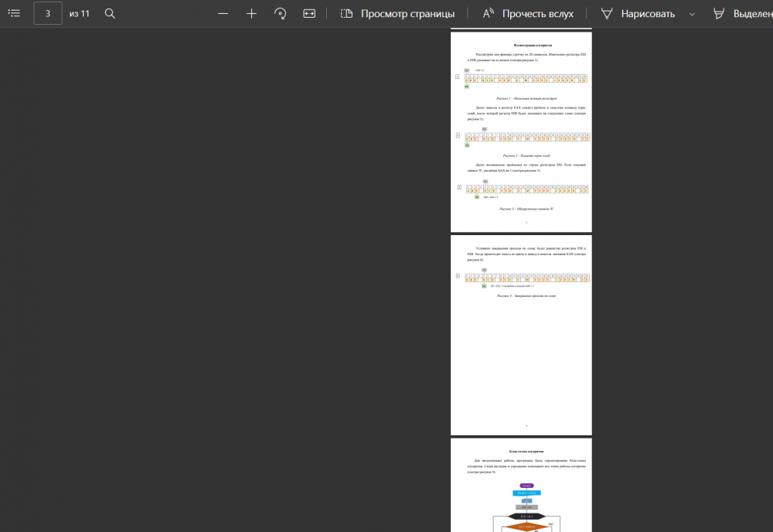Expand the drawing options chevron
The height and width of the screenshot is (532, 773).
[691, 13]
